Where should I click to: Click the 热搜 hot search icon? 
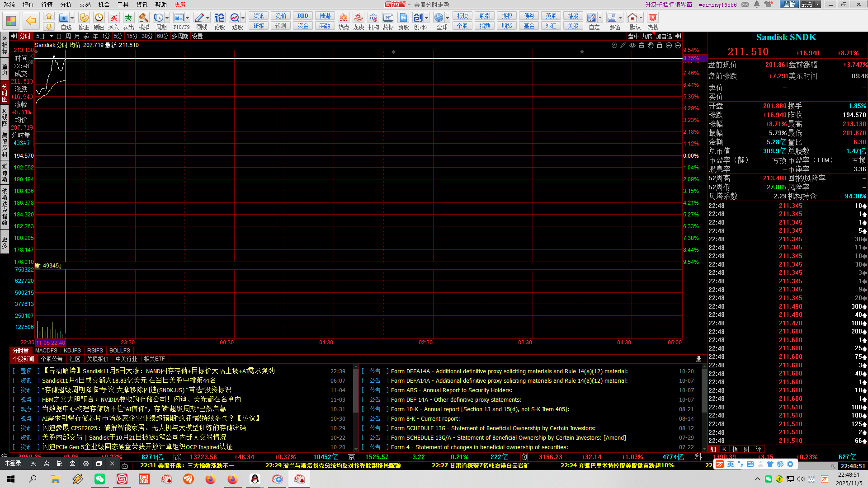coord(653,18)
